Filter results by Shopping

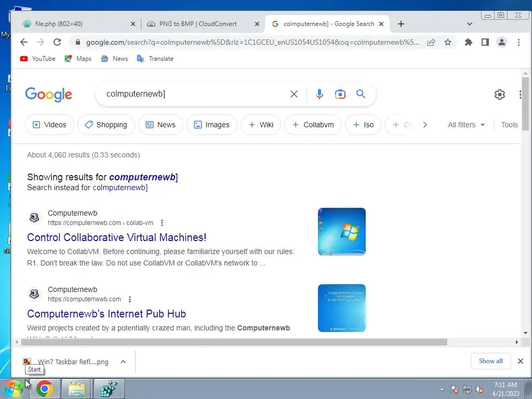(106, 125)
